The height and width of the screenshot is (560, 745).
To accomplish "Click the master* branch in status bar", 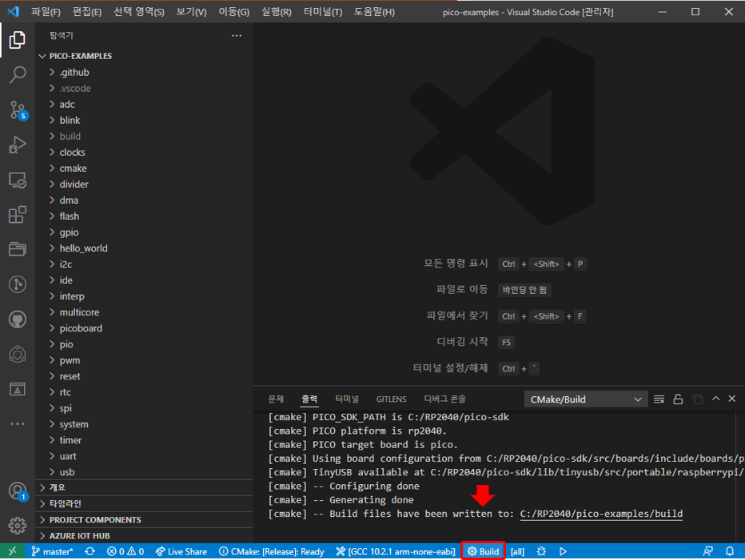I will 52,551.
